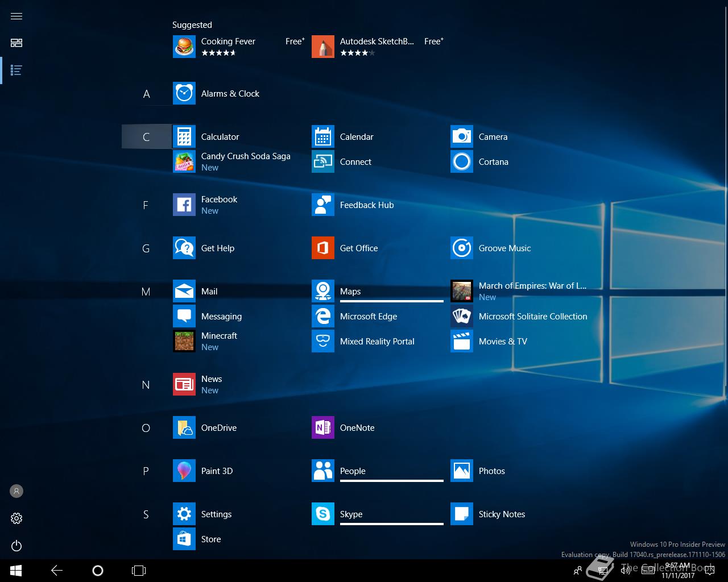Viewport: 728px width, 582px height.
Task: Go back with the taskbar Back arrow
Action: click(57, 571)
